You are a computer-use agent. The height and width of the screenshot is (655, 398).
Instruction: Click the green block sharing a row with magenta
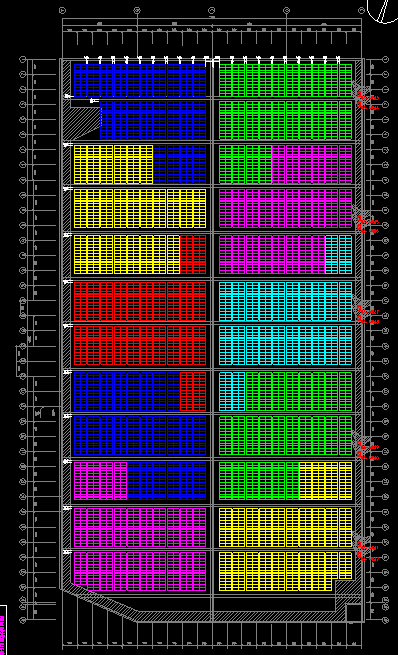click(246, 164)
